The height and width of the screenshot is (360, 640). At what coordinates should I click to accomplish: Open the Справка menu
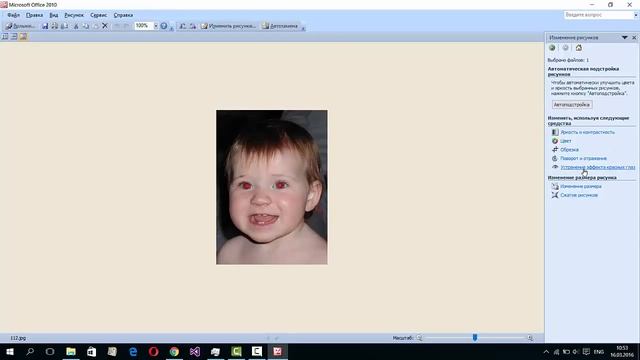click(123, 15)
